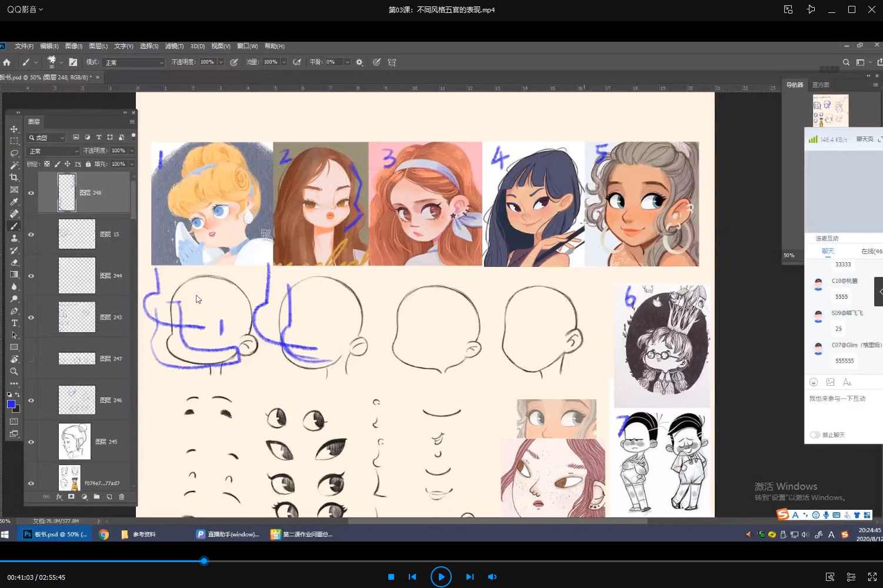The width and height of the screenshot is (883, 588).
Task: Select the Crop tool
Action: tap(14, 178)
